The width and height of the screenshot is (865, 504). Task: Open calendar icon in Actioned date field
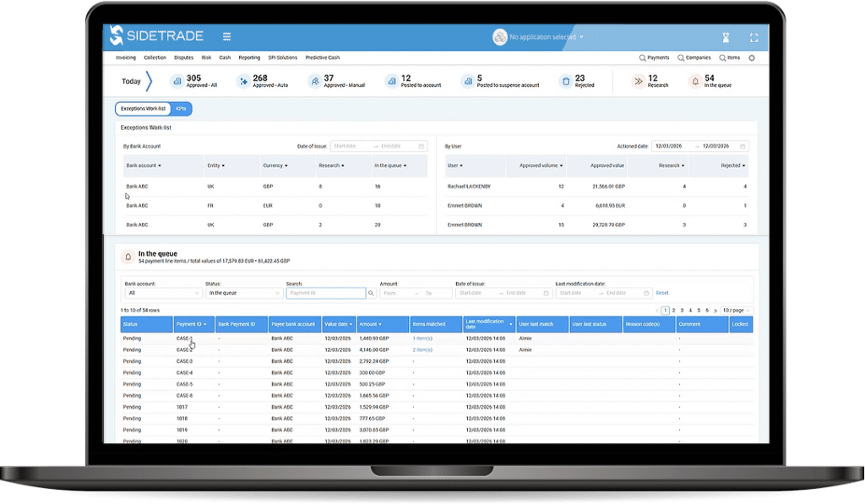[743, 146]
